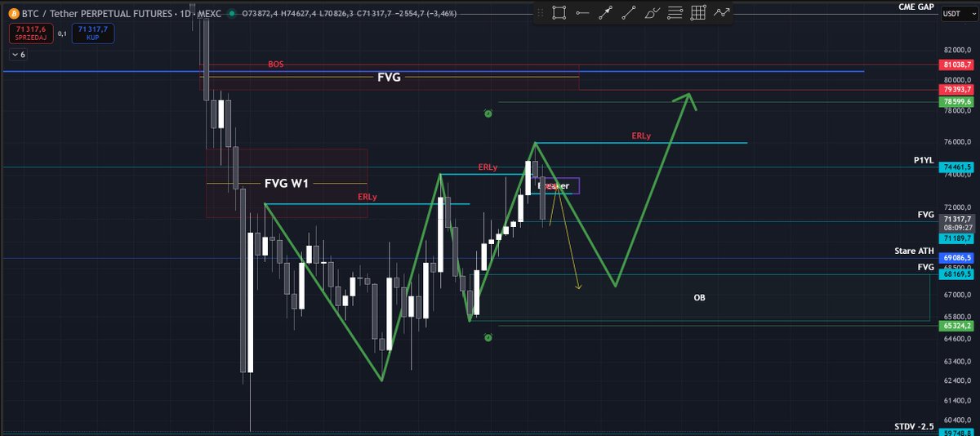This screenshot has height=436, width=980.
Task: Click the STDV -2.5 label
Action: [x=914, y=427]
